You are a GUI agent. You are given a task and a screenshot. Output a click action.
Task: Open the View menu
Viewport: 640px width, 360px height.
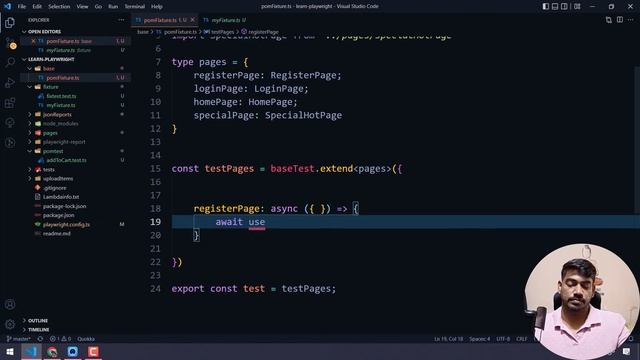82,7
